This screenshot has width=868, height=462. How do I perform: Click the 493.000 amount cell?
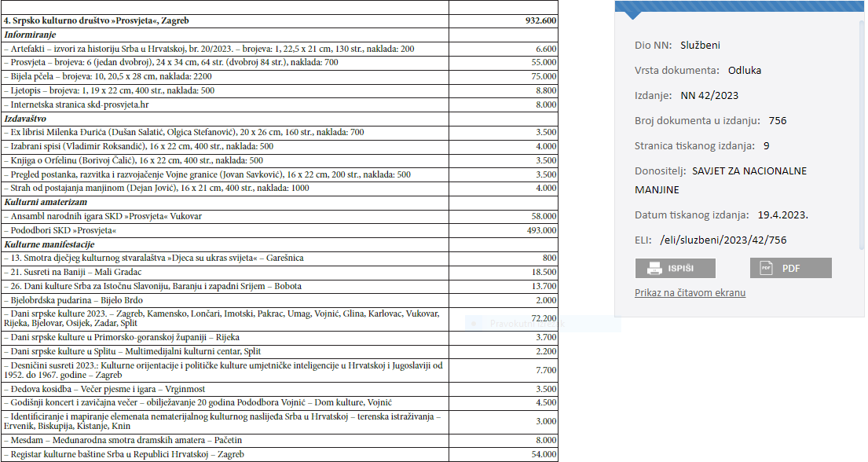(540, 230)
